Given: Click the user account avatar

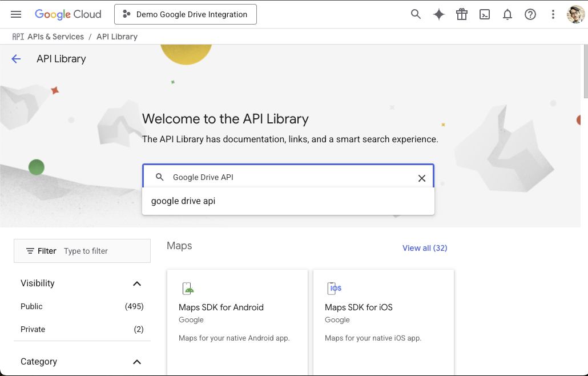Looking at the screenshot, I should click(x=575, y=14).
